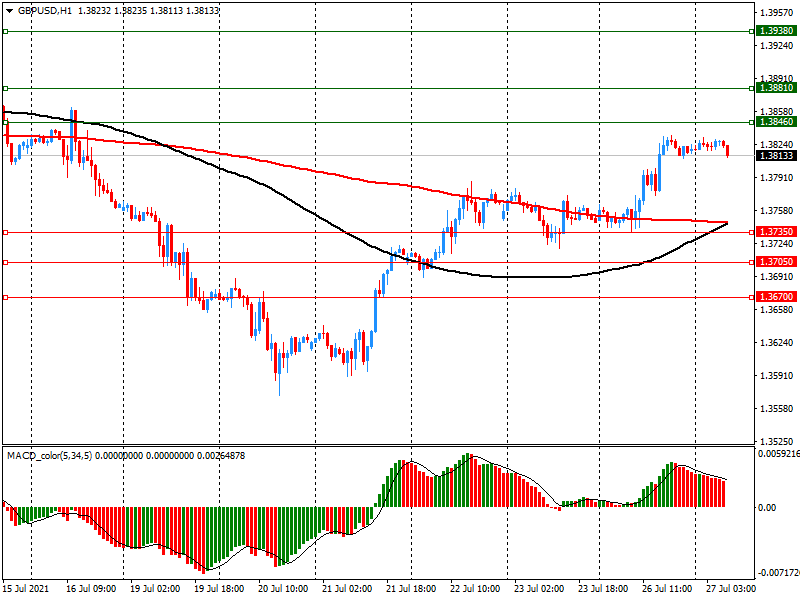Select the MACD_color(5,34,5) indicator label
Image resolution: width=800 pixels, height=600 pixels.
(x=49, y=456)
